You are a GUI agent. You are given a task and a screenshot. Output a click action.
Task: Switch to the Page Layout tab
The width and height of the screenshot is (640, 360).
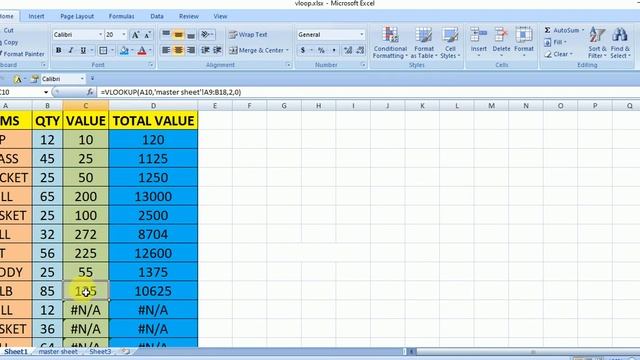click(77, 16)
